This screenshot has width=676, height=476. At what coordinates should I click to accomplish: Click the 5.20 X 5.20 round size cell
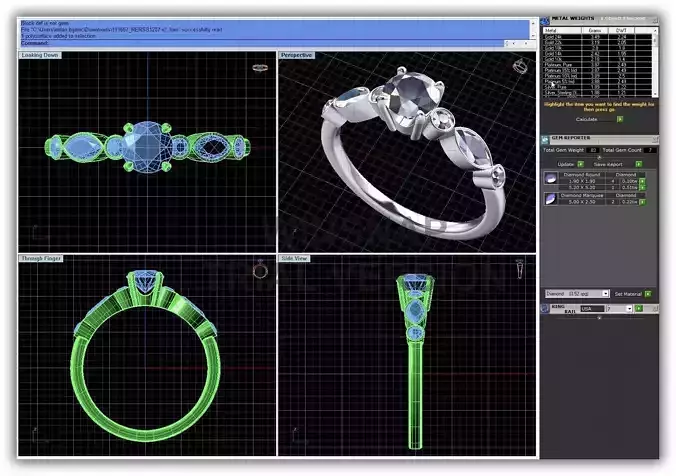pyautogui.click(x=582, y=187)
